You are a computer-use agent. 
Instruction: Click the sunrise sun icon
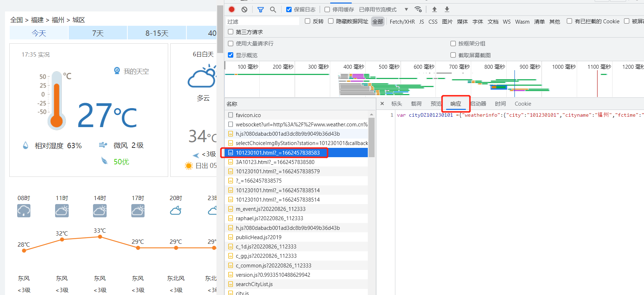coord(189,166)
